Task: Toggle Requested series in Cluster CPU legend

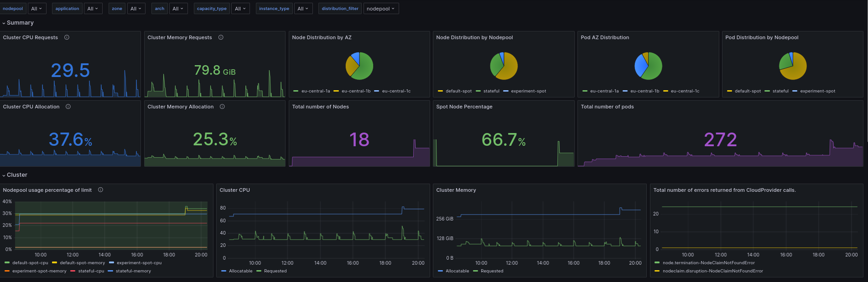Action: click(275, 271)
